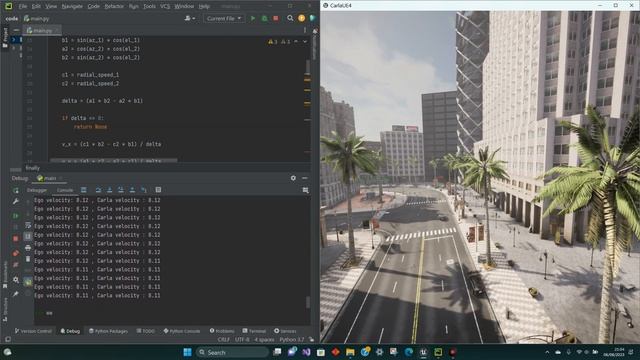Open the File menu
Screen dimensions: 640x360
tap(23, 7)
